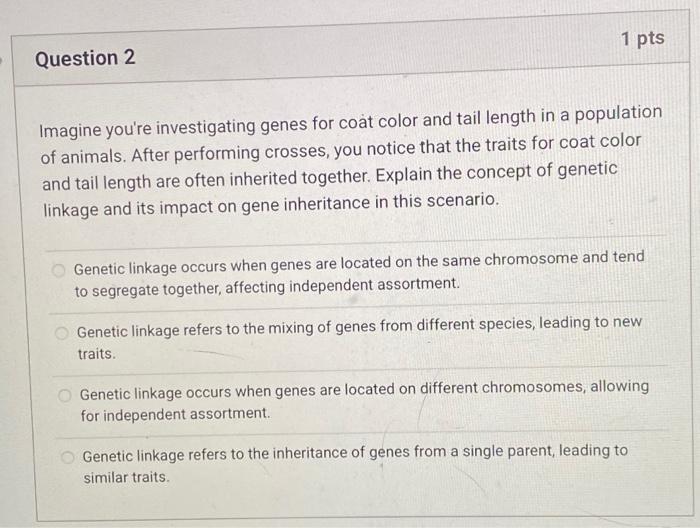Image resolution: width=700 pixels, height=528 pixels.
Task: Click the line 'for independent assortment.'
Action: click(x=175, y=415)
